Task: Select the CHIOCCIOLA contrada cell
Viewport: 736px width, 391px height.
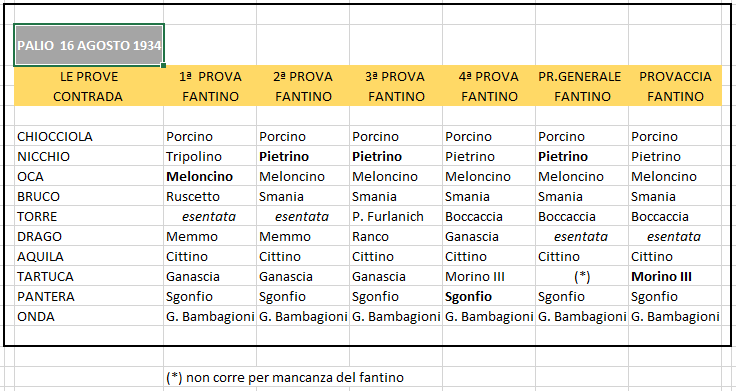Action: tap(89, 136)
